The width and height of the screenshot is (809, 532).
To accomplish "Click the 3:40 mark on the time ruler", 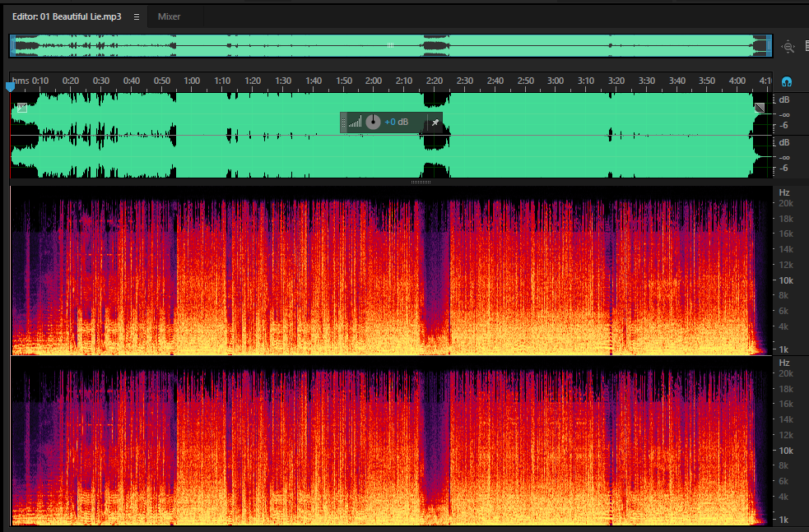I will coord(677,81).
